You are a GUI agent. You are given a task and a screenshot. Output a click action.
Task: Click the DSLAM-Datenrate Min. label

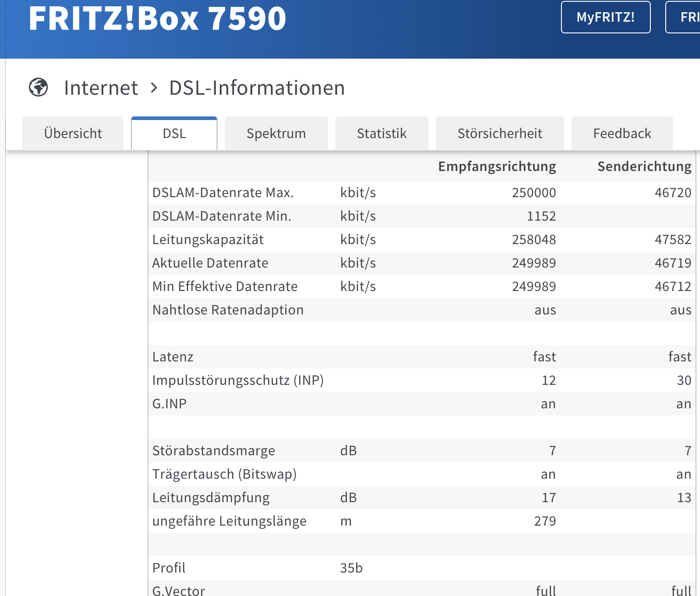222,216
